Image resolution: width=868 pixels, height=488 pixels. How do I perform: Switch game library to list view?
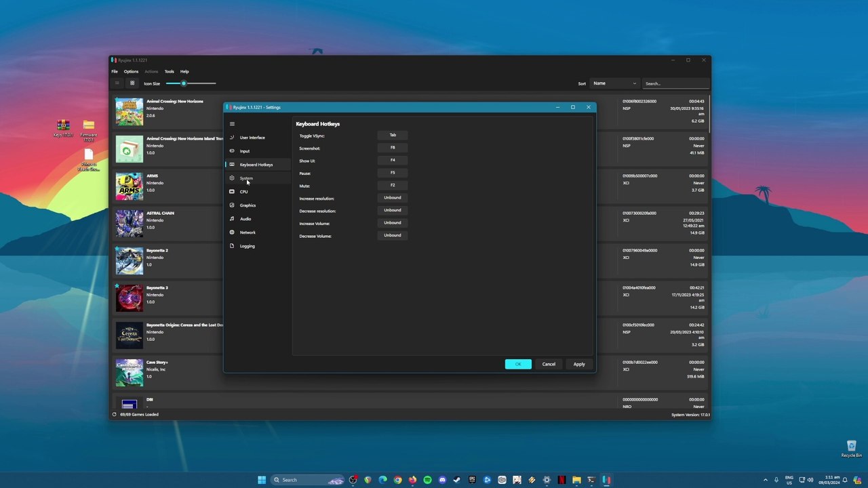click(117, 83)
